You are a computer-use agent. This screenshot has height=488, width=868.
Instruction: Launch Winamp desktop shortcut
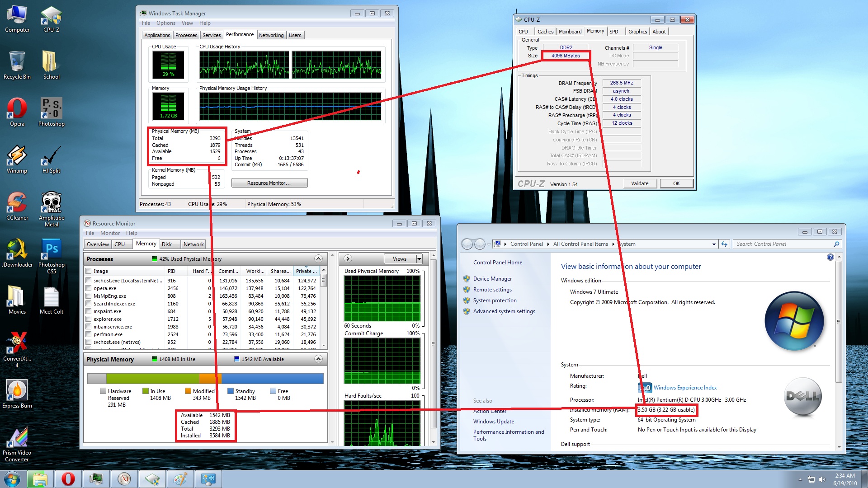click(17, 160)
